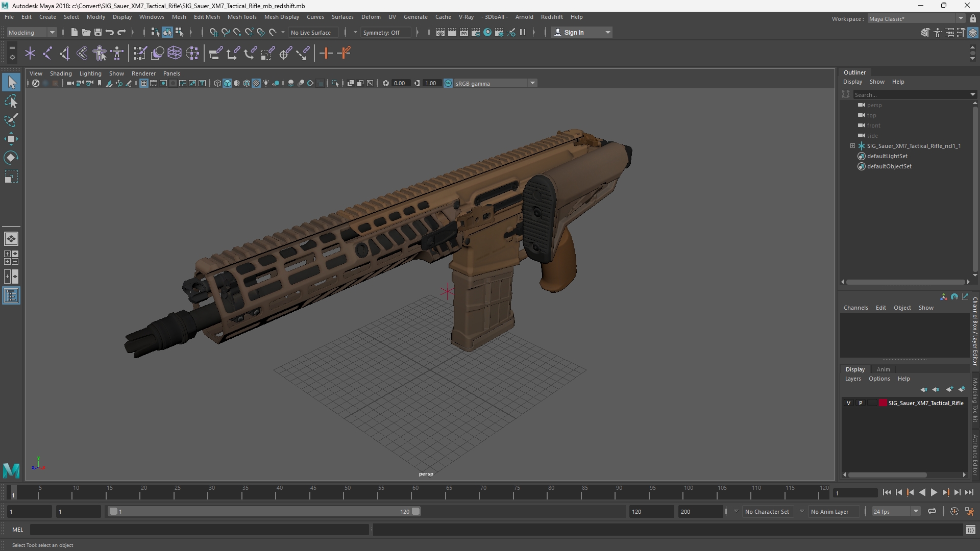Activate the Scale tool in toolbox
Viewport: 980px width, 551px height.
tap(11, 177)
